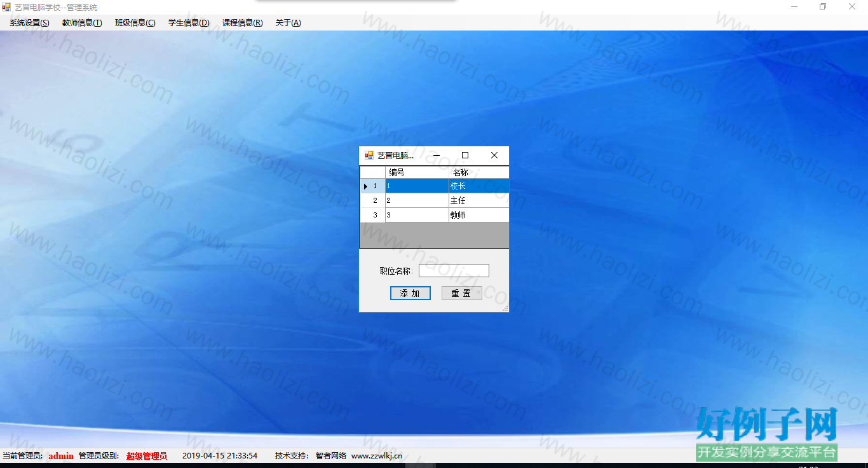Click the 名称 column header
This screenshot has height=468, width=868.
point(478,172)
